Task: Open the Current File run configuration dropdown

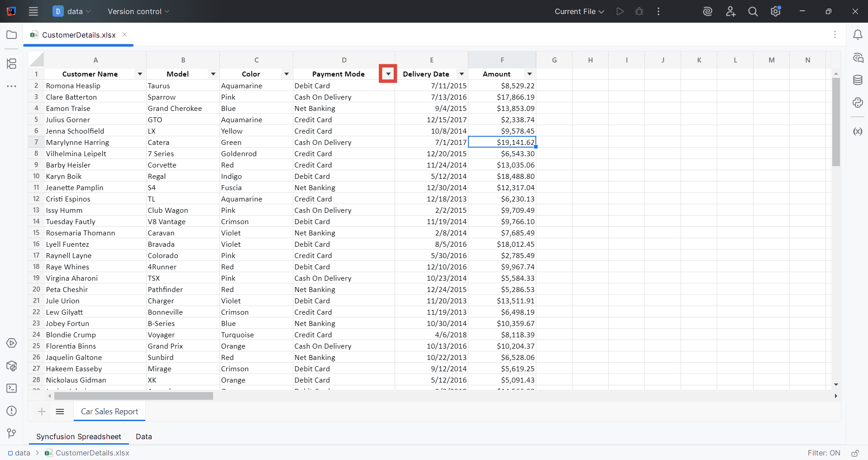Action: click(x=579, y=11)
